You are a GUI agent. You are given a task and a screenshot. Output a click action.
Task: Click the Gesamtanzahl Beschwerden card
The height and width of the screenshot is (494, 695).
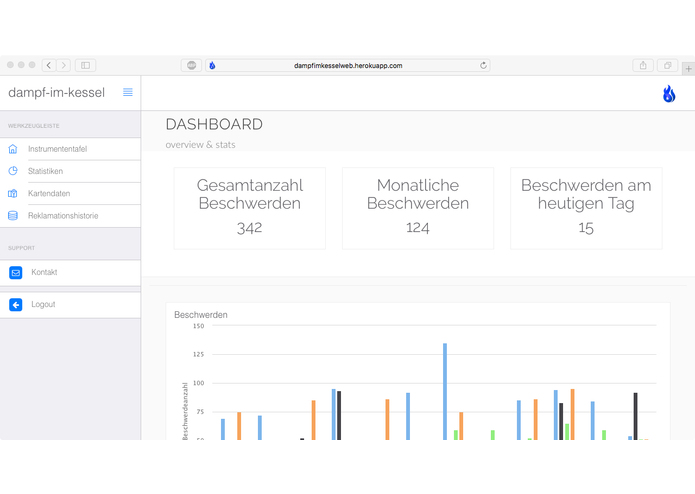pos(250,208)
